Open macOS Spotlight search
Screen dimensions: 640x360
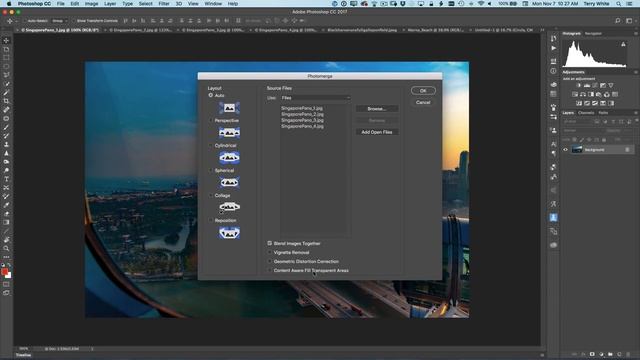pyautogui.click(x=619, y=4)
